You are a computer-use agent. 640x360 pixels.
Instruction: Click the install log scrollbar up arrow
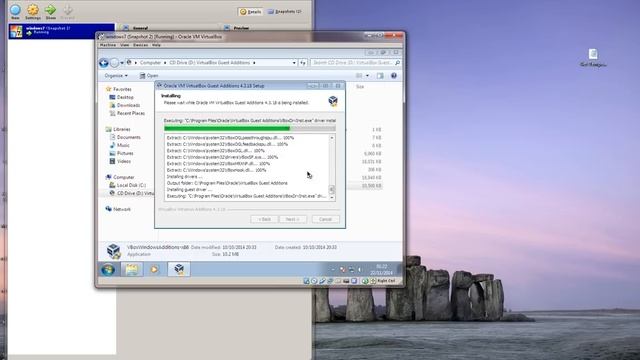331,138
